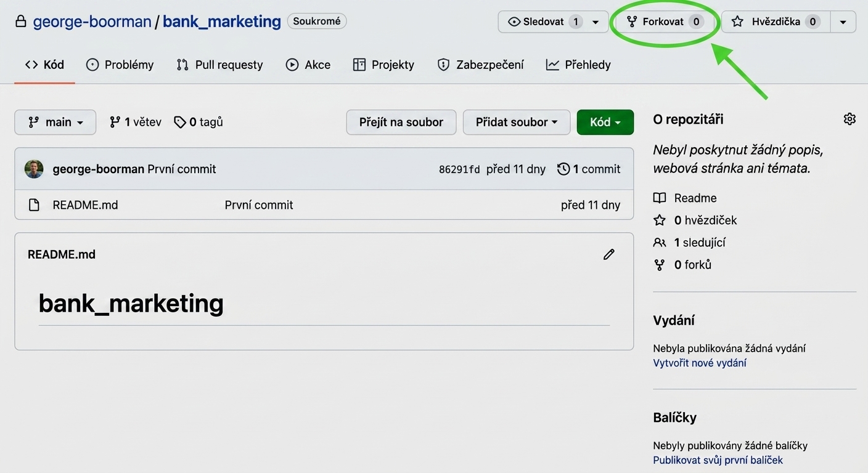Click the play icon on Akce tab

click(x=292, y=65)
